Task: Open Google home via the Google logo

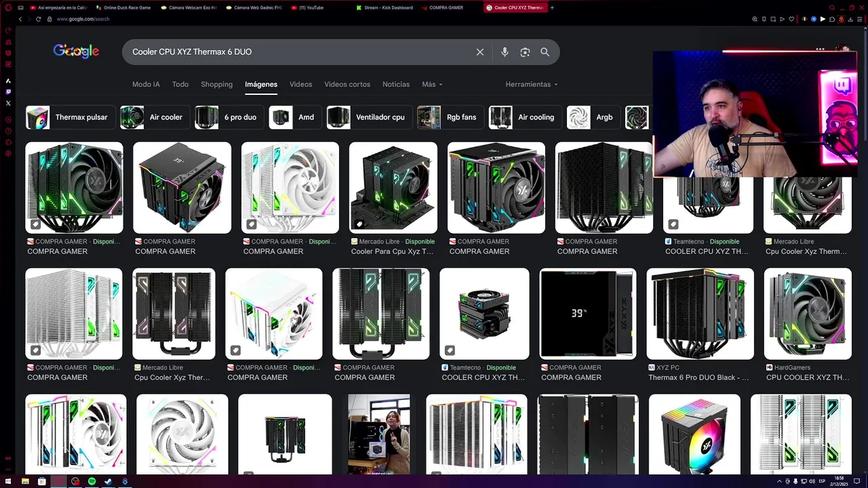Action: coord(76,52)
